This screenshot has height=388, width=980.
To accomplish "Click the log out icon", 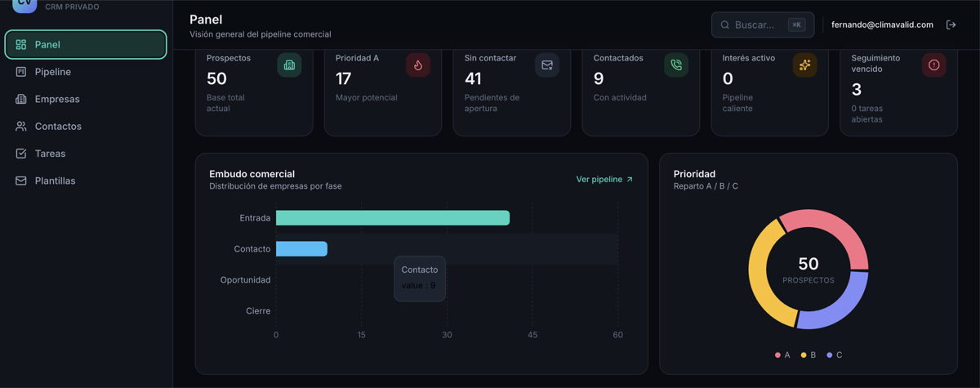I will 951,25.
